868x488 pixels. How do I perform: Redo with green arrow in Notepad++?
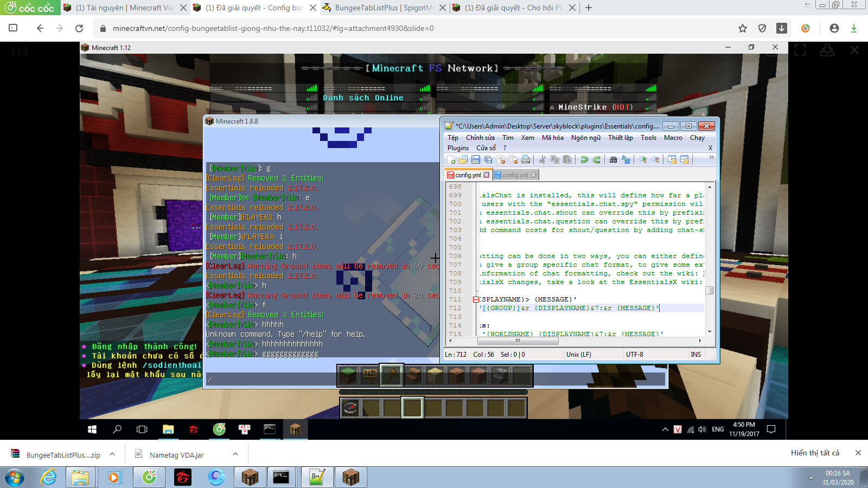[596, 159]
